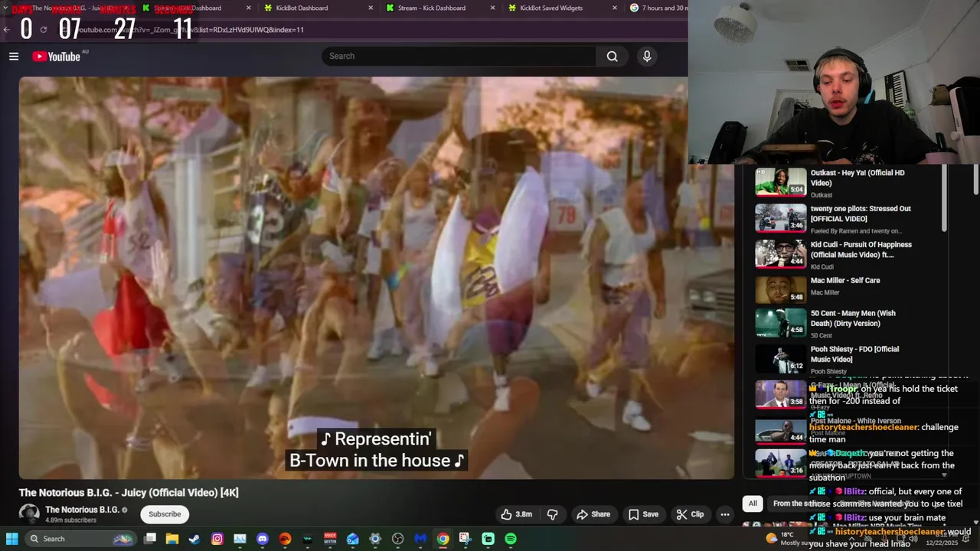
Task: Open The Notorious B.I.G. channel avatar
Action: [29, 514]
